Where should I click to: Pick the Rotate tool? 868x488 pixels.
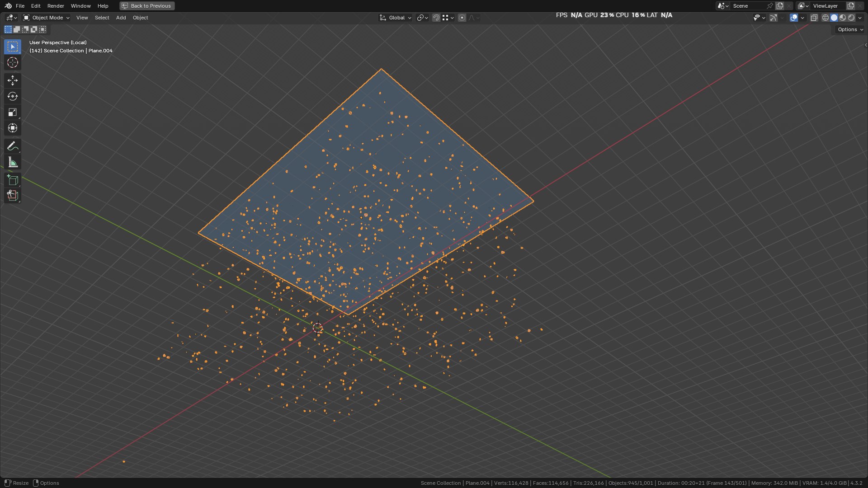click(13, 96)
